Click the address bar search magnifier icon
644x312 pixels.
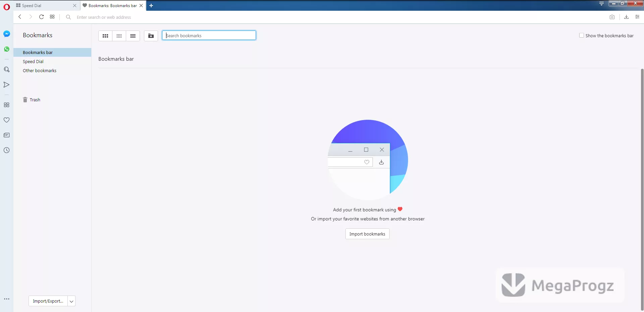pos(68,17)
